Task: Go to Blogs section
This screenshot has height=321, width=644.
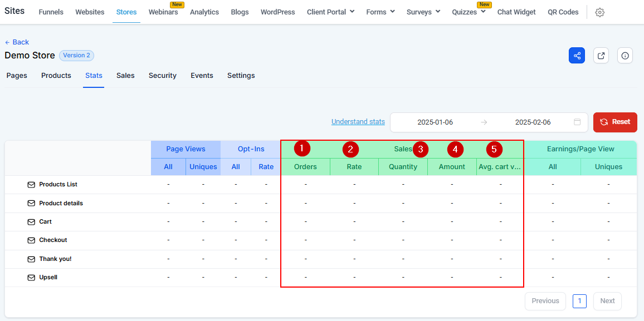Action: [x=240, y=12]
